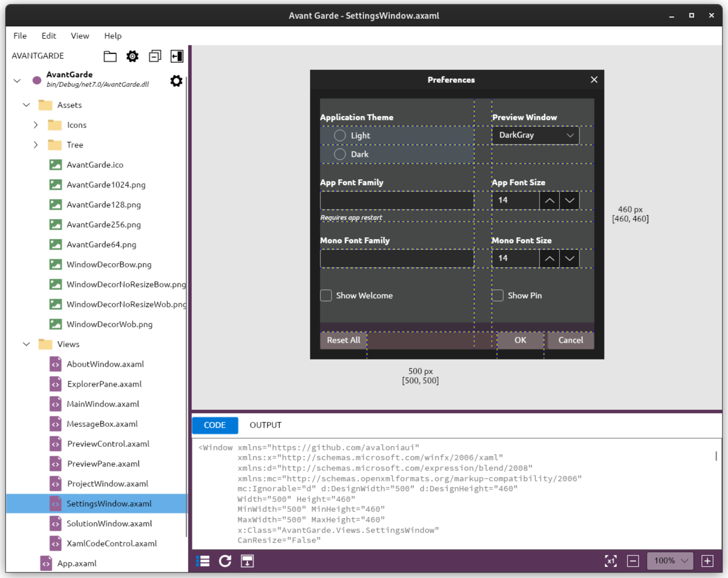Click the refresh preview icon in bottom bar
This screenshot has height=578, width=728.
[225, 561]
